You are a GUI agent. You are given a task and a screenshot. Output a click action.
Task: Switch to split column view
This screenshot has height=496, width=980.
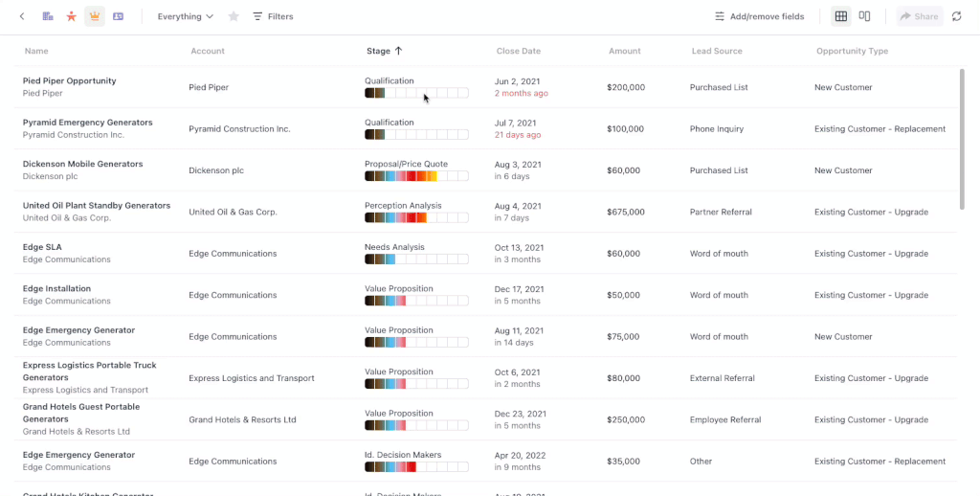point(864,17)
